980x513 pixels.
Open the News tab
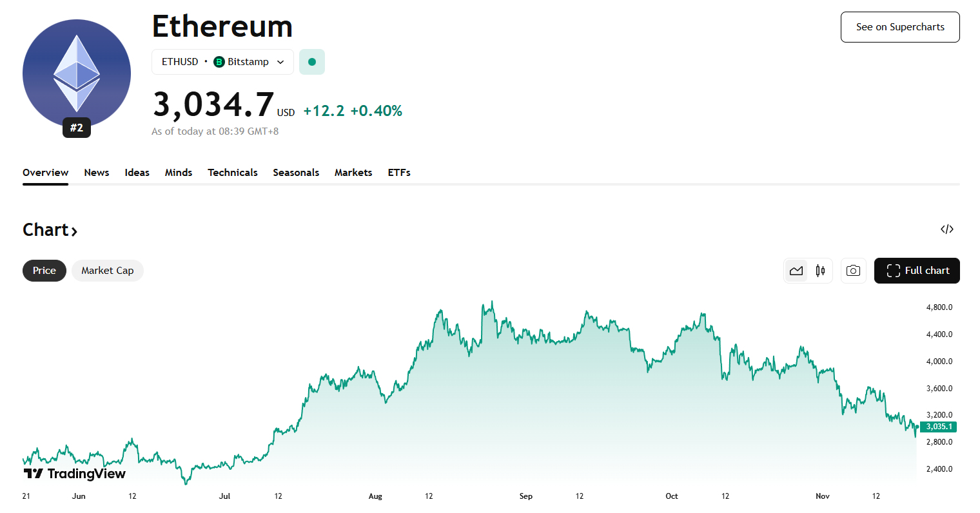point(96,172)
